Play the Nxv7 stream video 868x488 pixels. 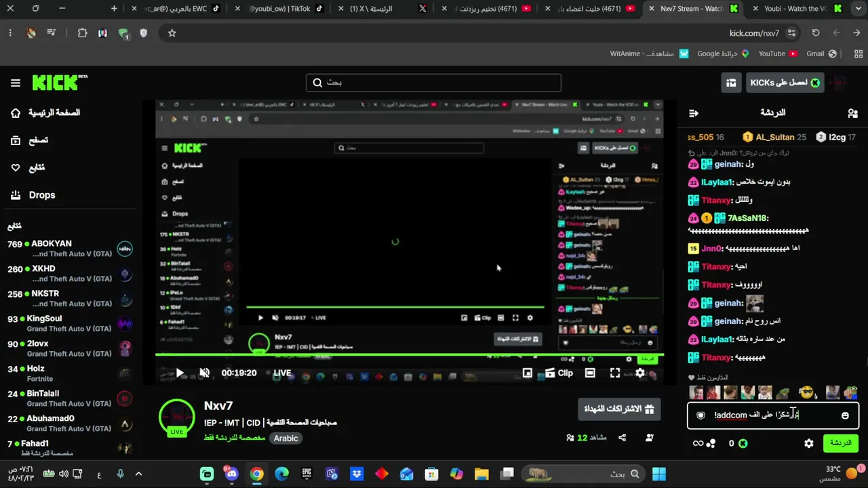pyautogui.click(x=180, y=373)
